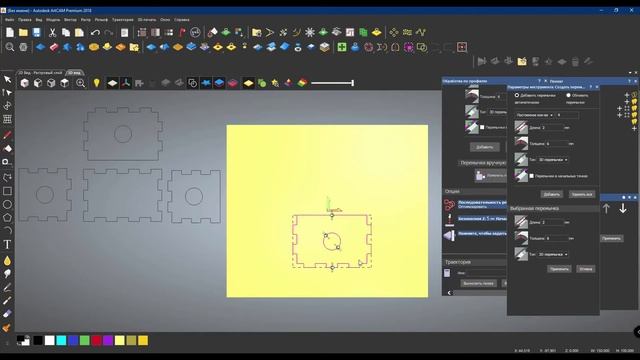Open the Help (Справка) menu

(x=182, y=20)
